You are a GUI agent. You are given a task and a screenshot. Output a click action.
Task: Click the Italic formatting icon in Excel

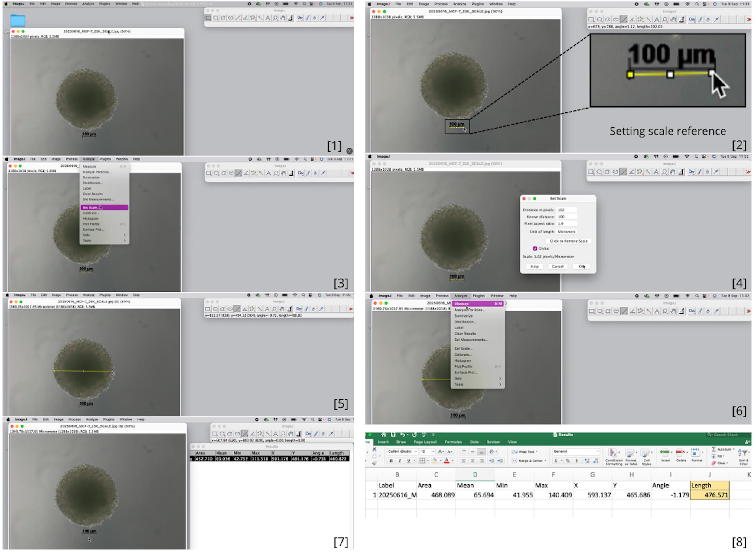pyautogui.click(x=400, y=461)
